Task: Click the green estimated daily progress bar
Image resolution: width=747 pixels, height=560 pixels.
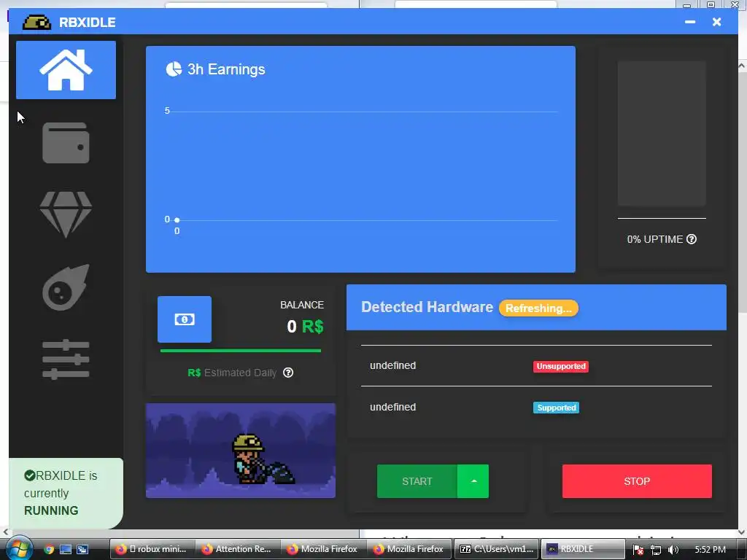Action: click(241, 351)
